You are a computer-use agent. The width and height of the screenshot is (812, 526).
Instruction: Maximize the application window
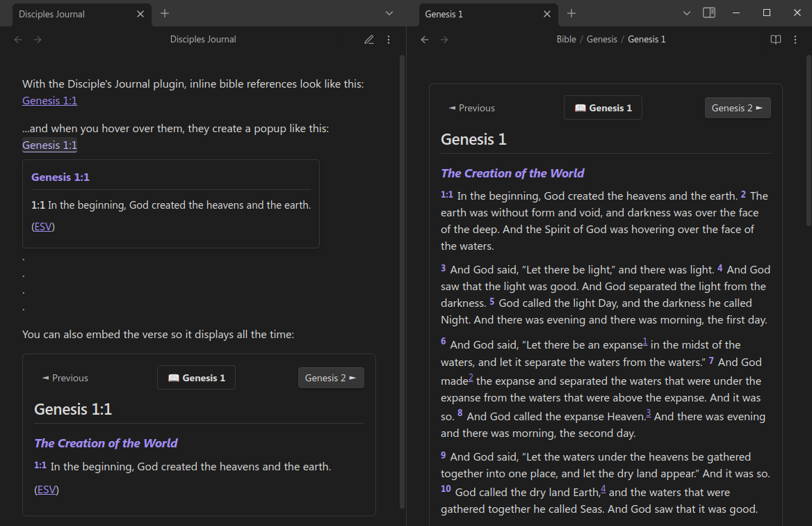coord(767,13)
